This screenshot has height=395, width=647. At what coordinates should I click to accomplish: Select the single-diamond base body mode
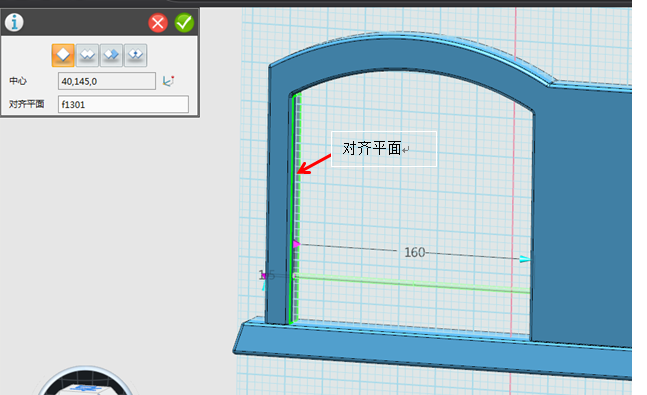pos(63,55)
